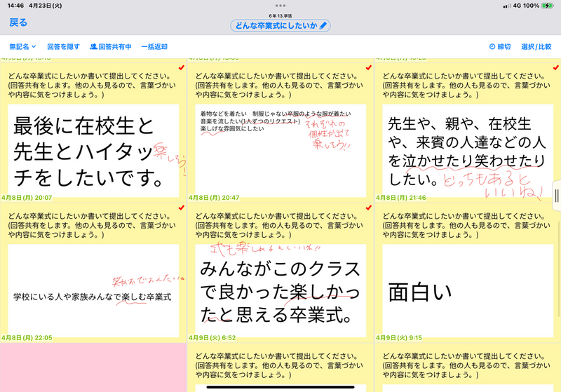The height and width of the screenshot is (392, 561).
Task: Tap the 戻る back button
Action: (x=18, y=22)
